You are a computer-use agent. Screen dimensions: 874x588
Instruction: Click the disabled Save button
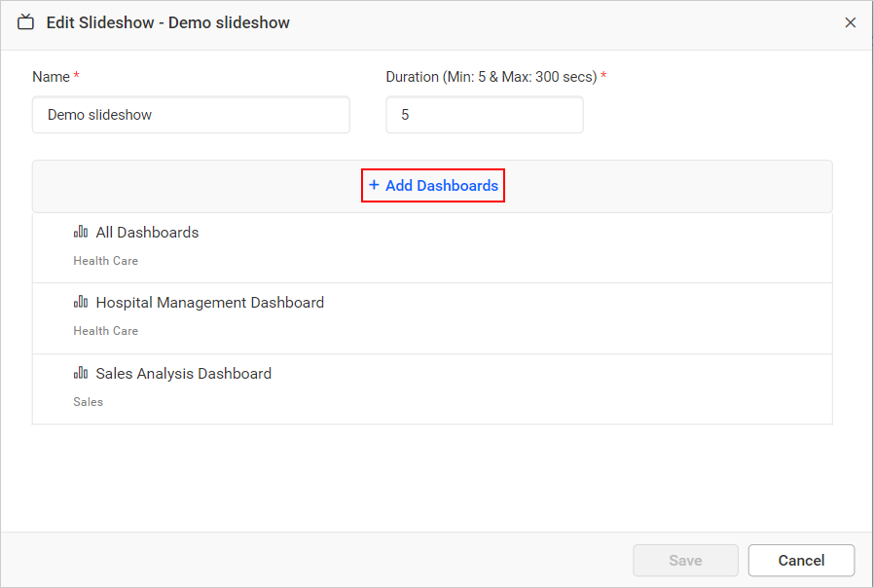685,560
